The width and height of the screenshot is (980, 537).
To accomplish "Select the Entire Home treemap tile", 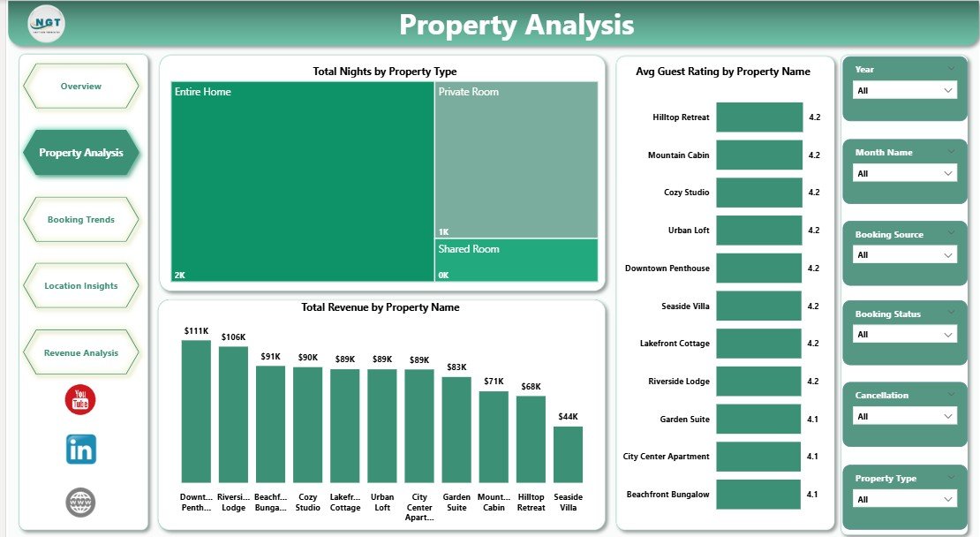I will click(301, 183).
